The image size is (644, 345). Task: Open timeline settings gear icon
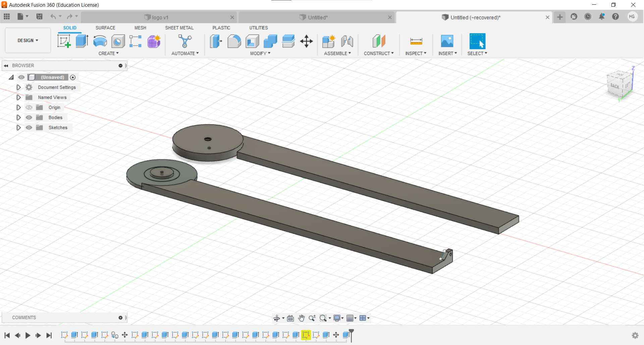click(x=635, y=335)
